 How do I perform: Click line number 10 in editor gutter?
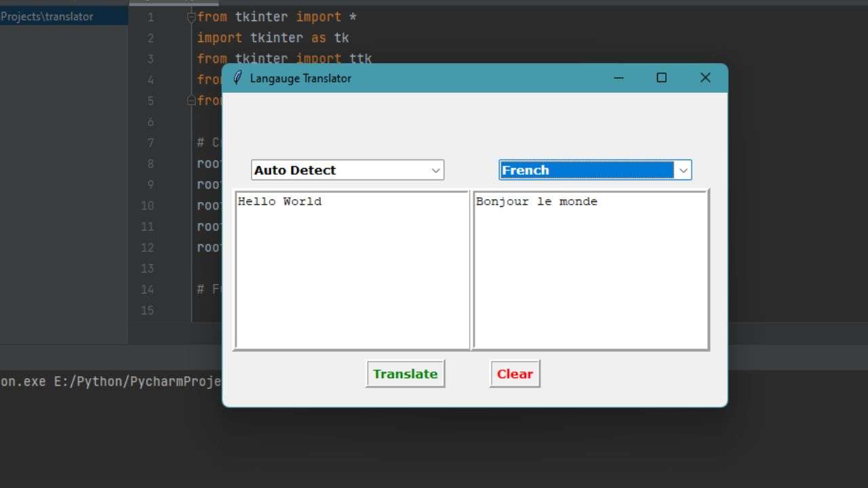[x=147, y=206]
